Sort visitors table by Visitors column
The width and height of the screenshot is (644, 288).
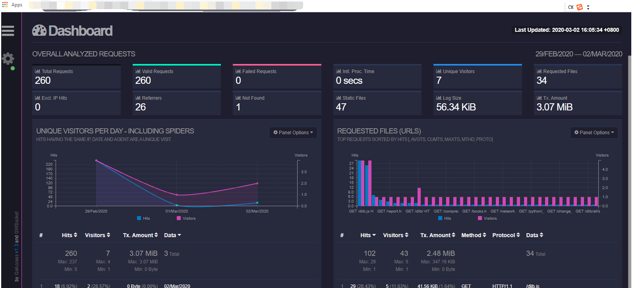click(97, 235)
